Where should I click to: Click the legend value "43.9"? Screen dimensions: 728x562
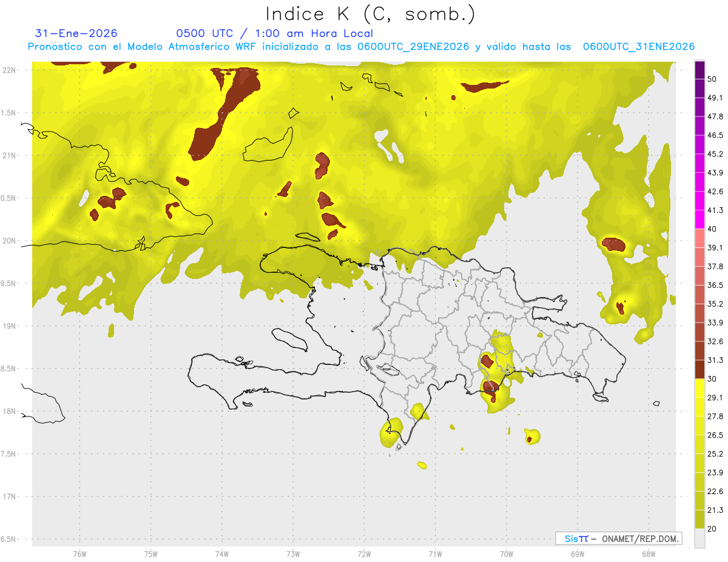point(715,173)
